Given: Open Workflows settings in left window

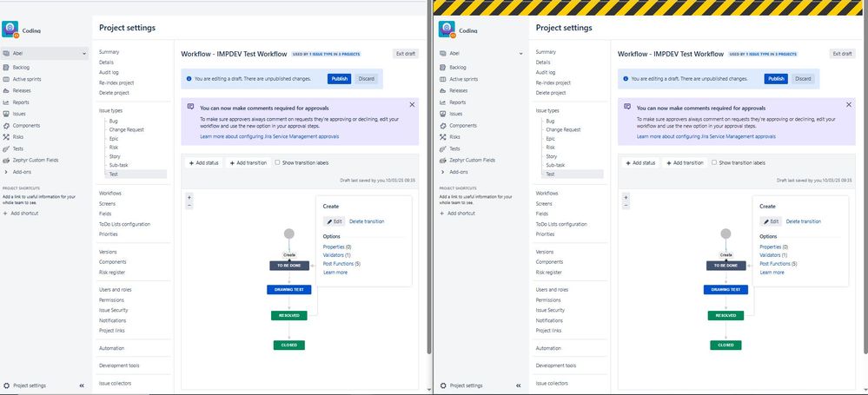Looking at the screenshot, I should pyautogui.click(x=110, y=194).
